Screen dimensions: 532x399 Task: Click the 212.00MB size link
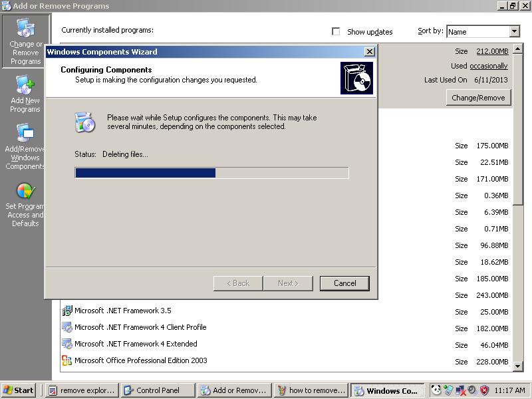pyautogui.click(x=492, y=51)
